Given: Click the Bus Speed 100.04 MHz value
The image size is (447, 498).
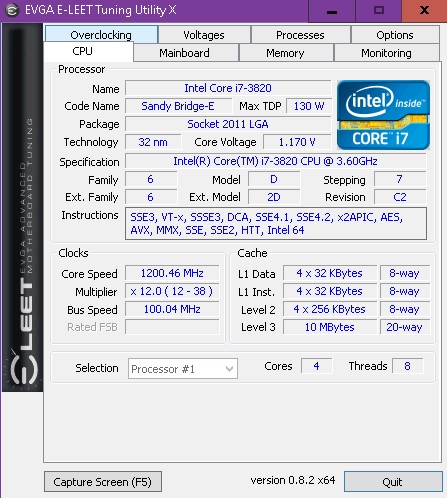Looking at the screenshot, I should (172, 309).
